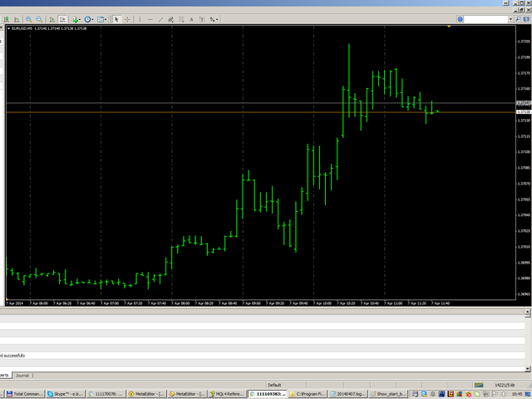The image size is (532, 399).
Task: Pick the trendline drawing tool
Action: tap(160, 19)
